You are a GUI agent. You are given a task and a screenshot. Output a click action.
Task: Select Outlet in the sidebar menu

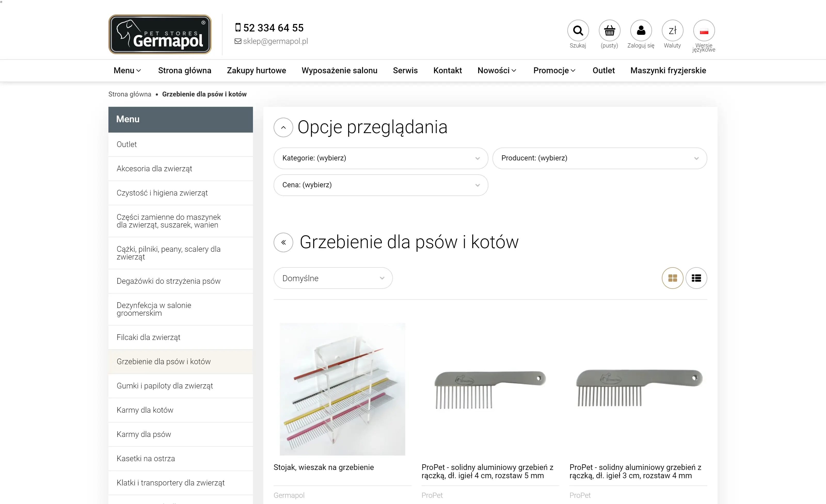(180, 144)
